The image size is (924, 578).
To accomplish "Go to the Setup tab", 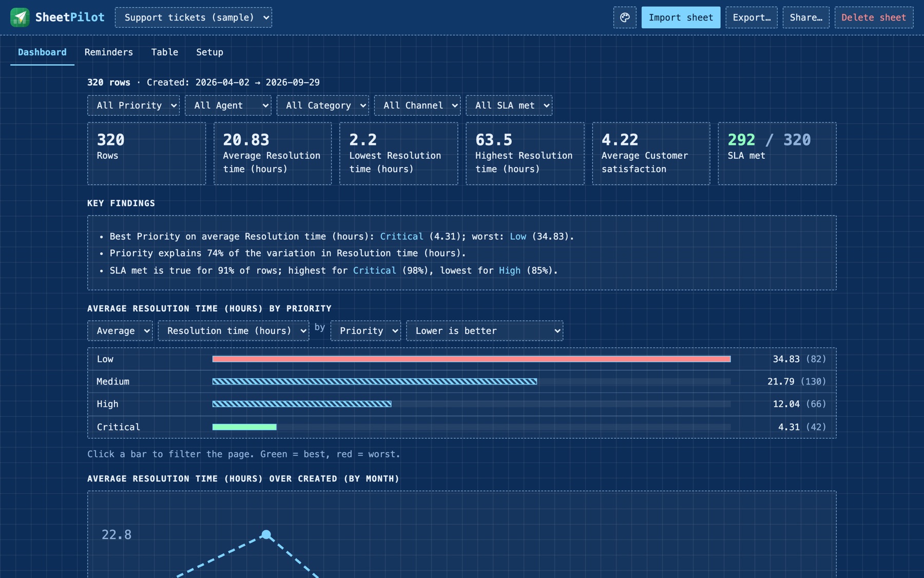I will pos(209,52).
